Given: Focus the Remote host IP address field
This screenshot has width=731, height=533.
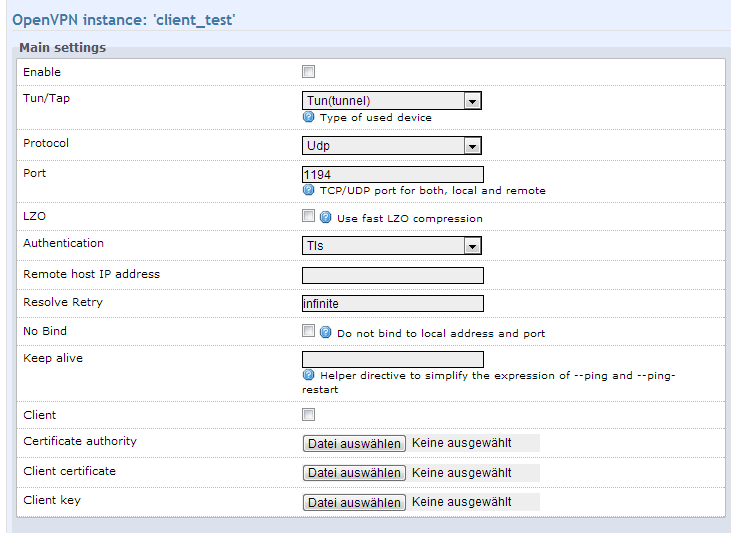Looking at the screenshot, I should pos(392,275).
